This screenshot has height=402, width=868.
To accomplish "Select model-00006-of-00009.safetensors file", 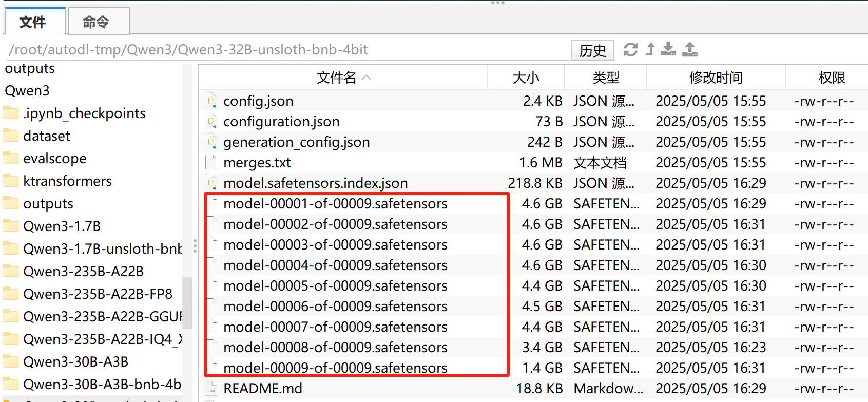I will [x=335, y=307].
